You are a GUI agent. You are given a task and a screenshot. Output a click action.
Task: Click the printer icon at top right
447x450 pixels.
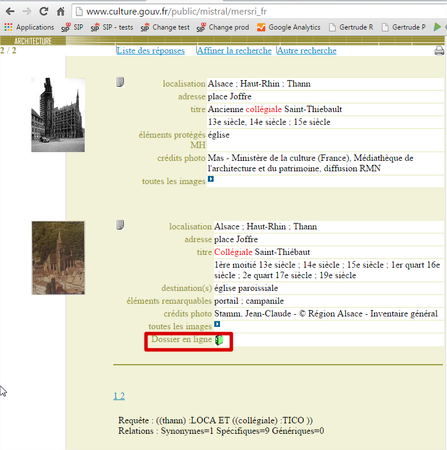(x=439, y=51)
